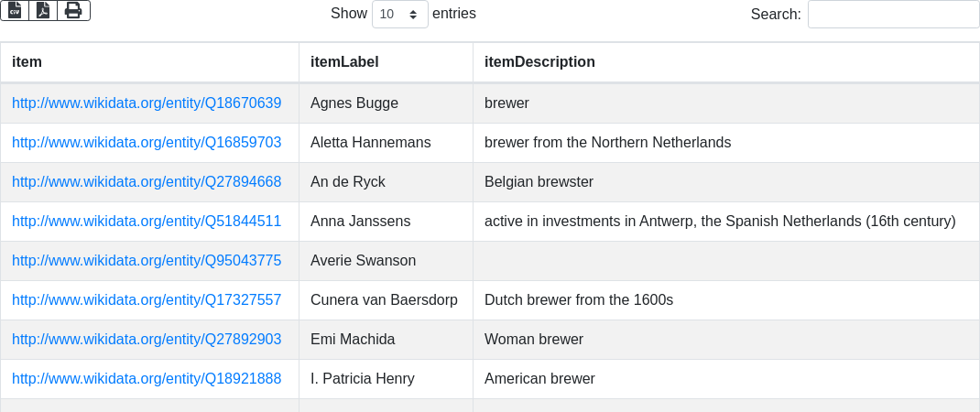Open the Q51844511 Wikidata link
Viewport: 980px width, 412px height.
point(147,222)
